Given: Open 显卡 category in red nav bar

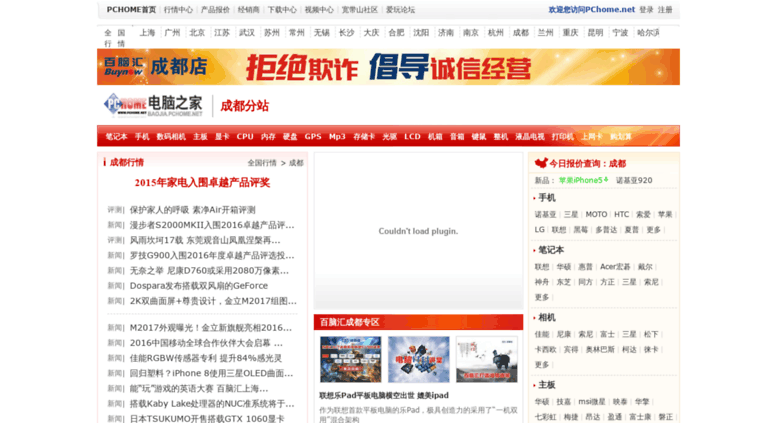Looking at the screenshot, I should coord(222,137).
